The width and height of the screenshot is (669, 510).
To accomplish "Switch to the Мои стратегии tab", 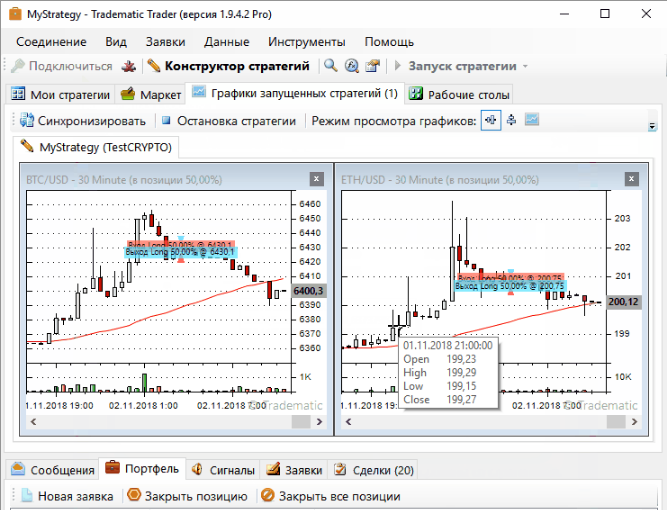I will (60, 95).
